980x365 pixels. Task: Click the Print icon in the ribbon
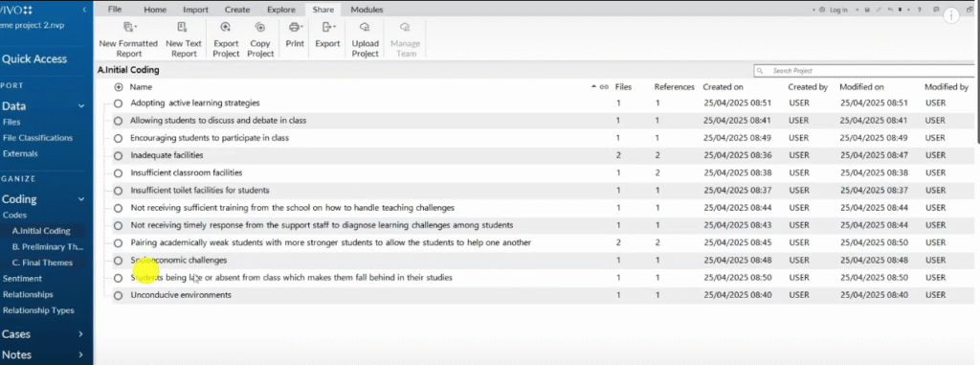click(295, 27)
